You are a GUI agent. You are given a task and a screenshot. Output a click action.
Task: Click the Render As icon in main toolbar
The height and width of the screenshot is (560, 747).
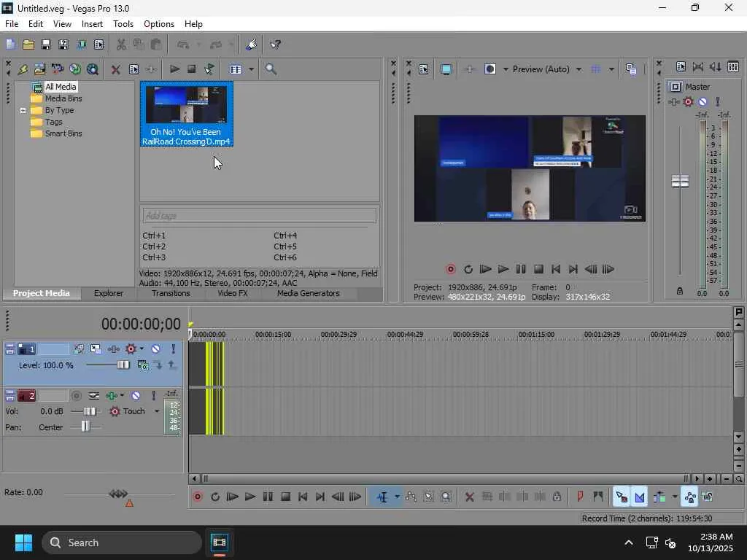pos(81,44)
